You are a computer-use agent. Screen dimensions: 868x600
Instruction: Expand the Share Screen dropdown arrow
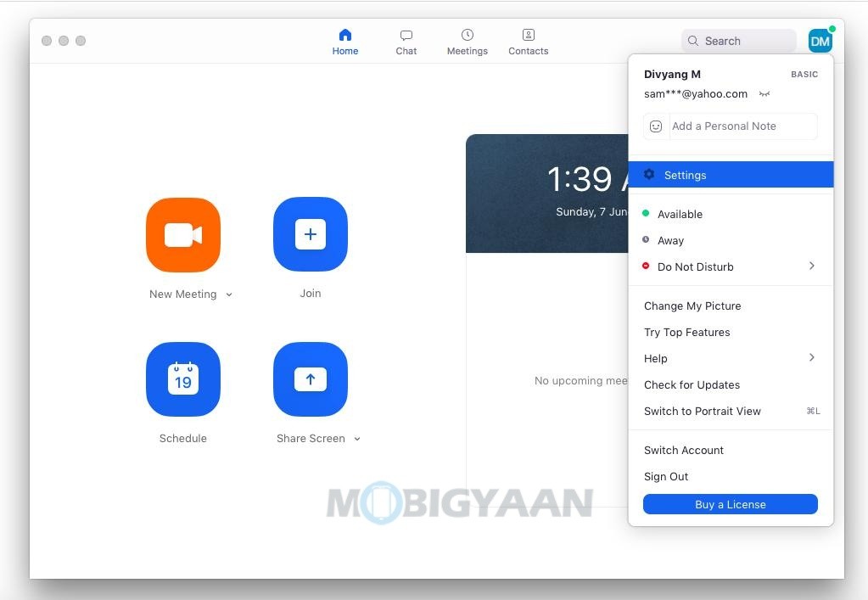tap(357, 440)
